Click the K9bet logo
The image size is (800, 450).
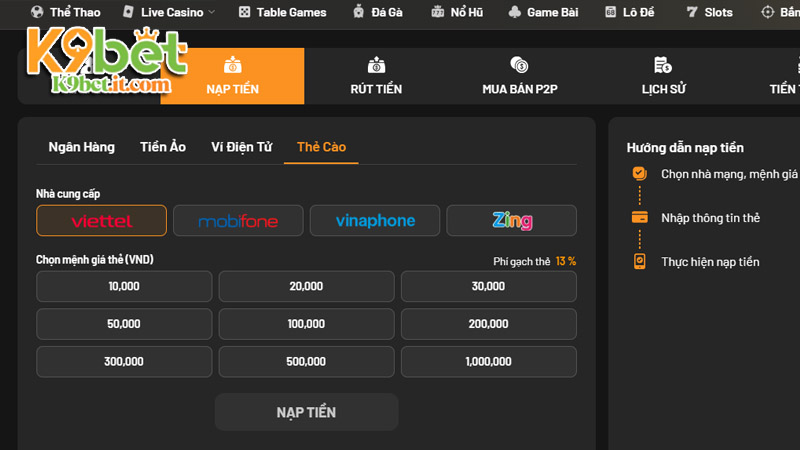click(x=107, y=60)
